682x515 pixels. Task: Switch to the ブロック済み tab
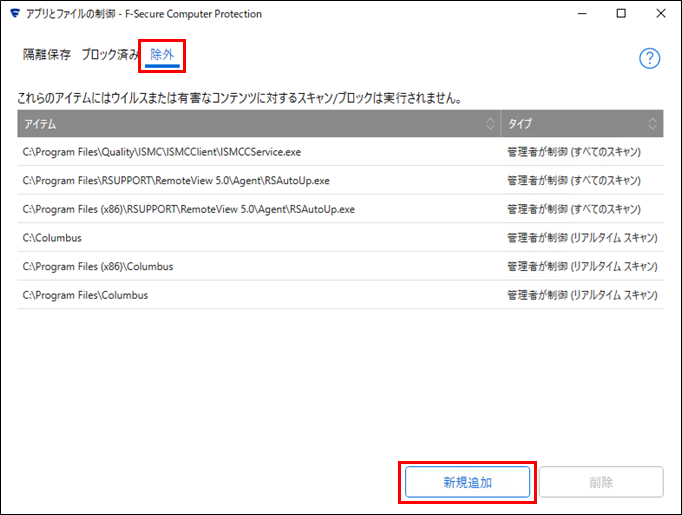click(110, 54)
